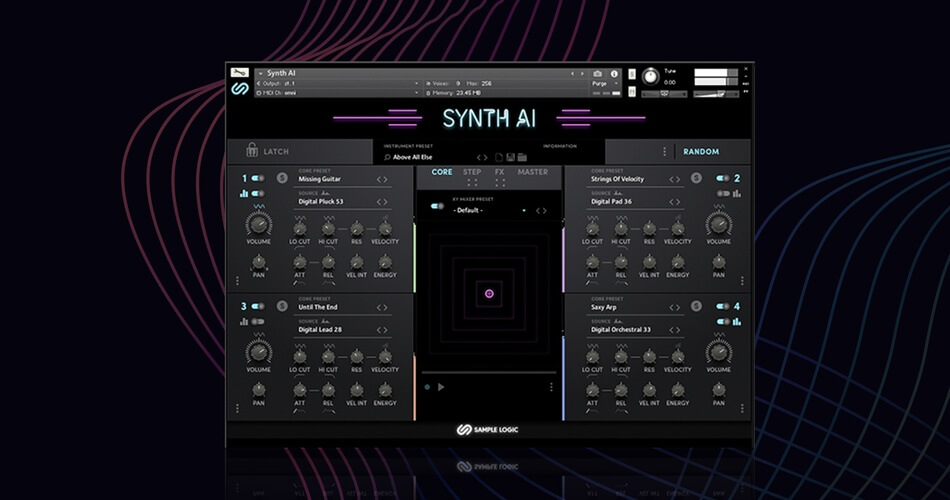Image resolution: width=950 pixels, height=500 pixels.
Task: Toggle core 4 step sequencer switch
Action: pos(723,322)
